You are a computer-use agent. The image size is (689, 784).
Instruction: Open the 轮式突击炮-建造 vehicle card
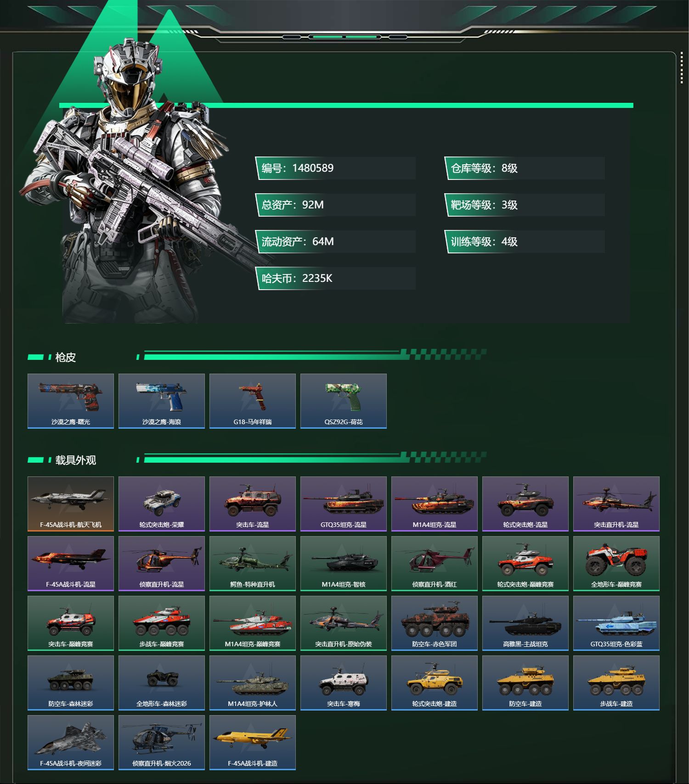435,683
